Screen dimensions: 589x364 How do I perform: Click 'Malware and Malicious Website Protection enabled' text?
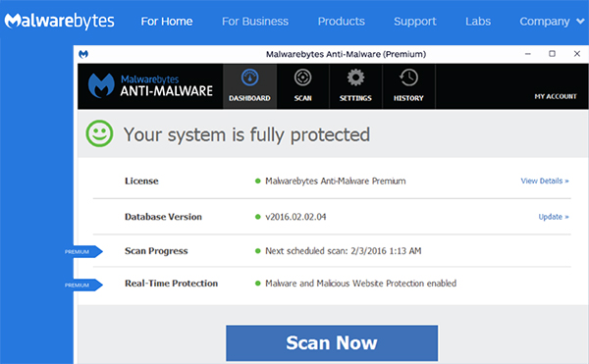pos(360,283)
